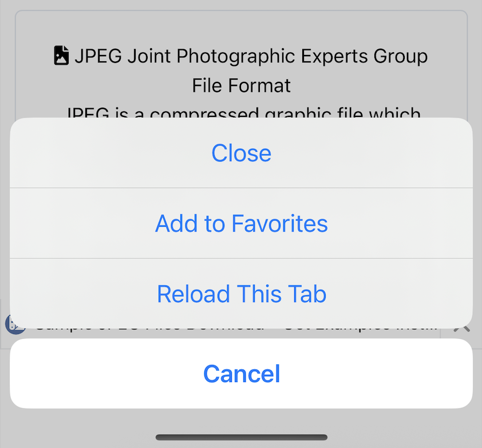Viewport: 482px width, 448px height.
Task: Choose 'Close' from the action sheet
Action: 241,153
